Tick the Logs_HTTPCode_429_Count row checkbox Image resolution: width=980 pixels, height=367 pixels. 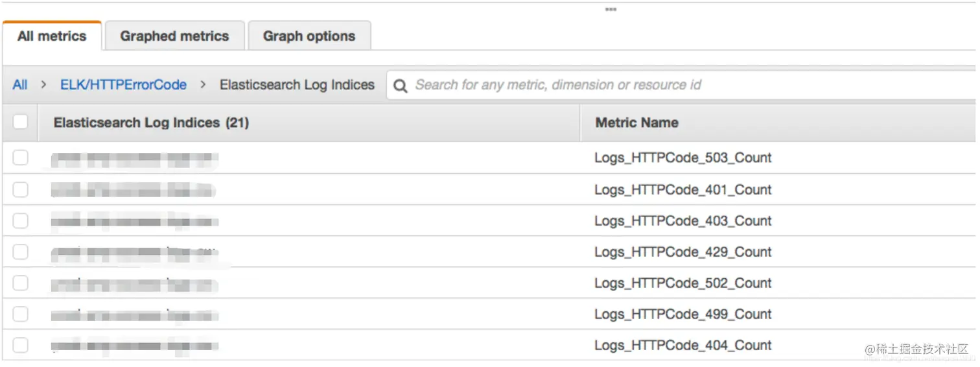click(21, 252)
